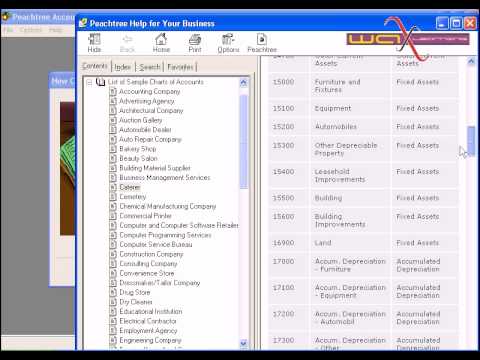Open Architectural Company topic
The image size is (480, 360).
[x=151, y=110]
